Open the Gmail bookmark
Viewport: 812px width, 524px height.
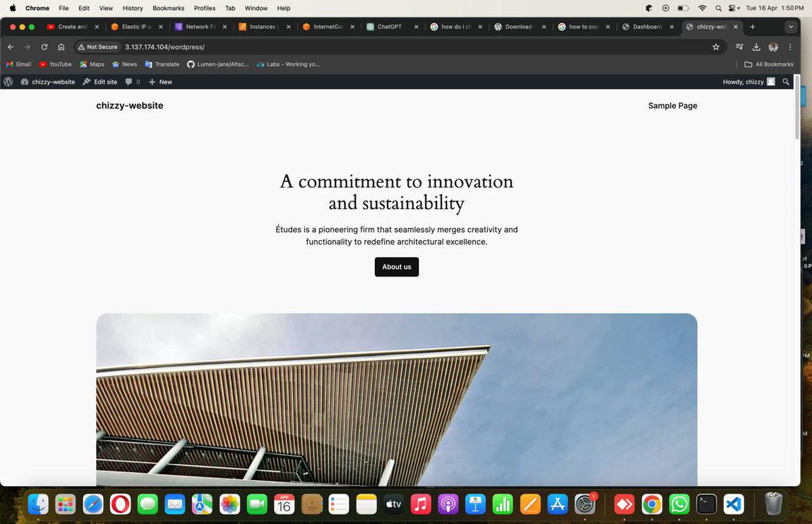[18, 64]
